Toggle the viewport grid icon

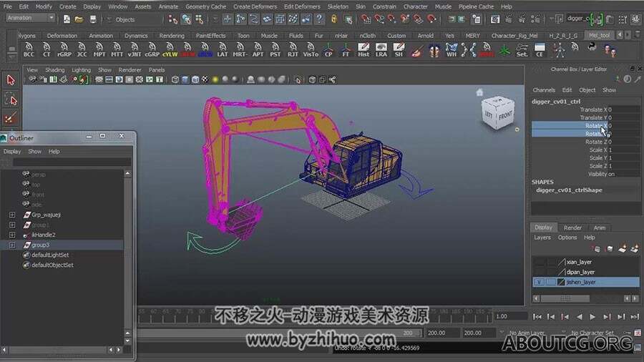(x=99, y=79)
